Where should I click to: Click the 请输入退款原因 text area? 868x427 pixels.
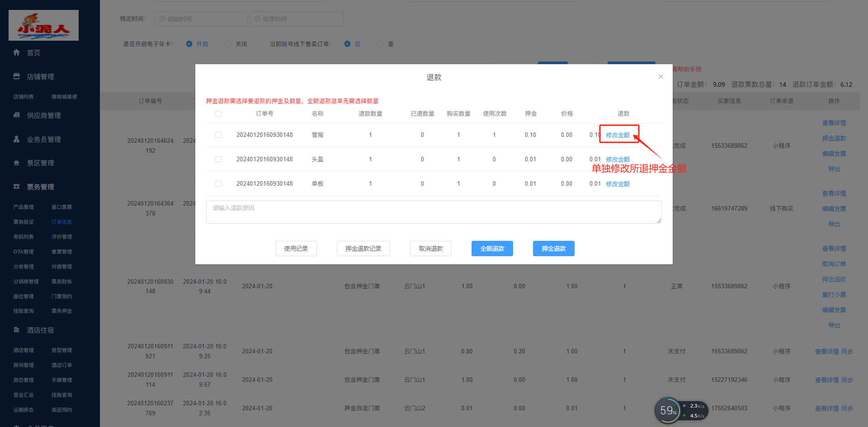[x=433, y=212]
